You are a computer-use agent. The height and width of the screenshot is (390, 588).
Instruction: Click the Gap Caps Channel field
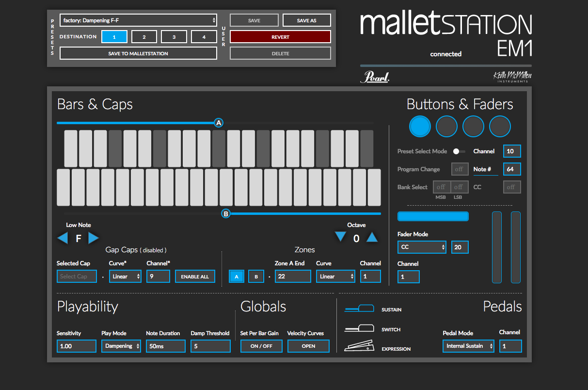pyautogui.click(x=158, y=276)
